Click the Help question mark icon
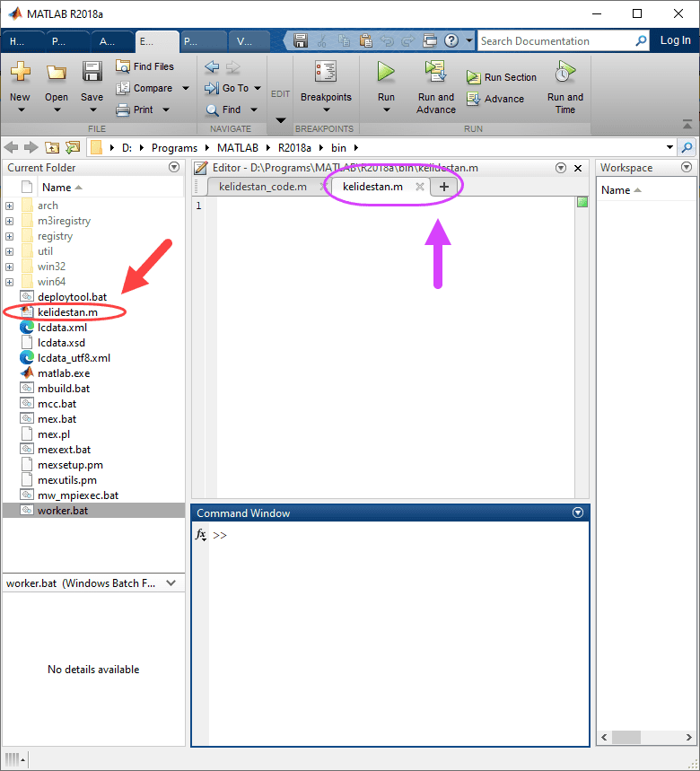The height and width of the screenshot is (771, 700). click(x=451, y=40)
